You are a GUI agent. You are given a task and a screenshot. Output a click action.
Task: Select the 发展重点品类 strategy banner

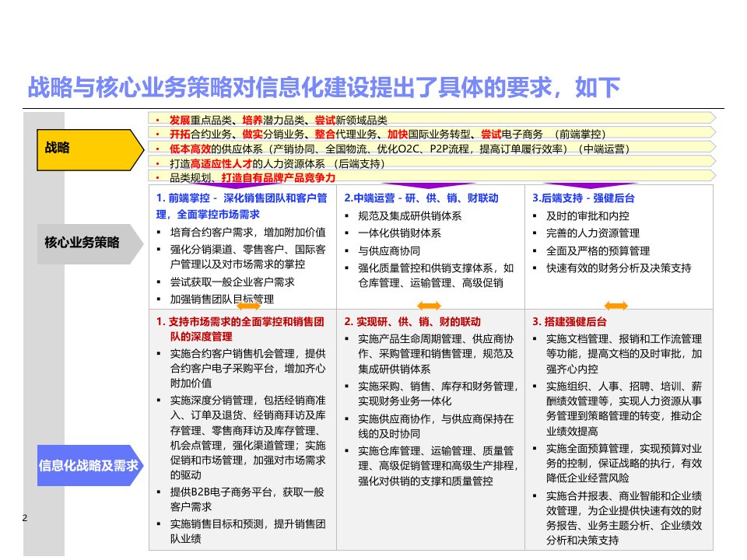click(x=432, y=119)
